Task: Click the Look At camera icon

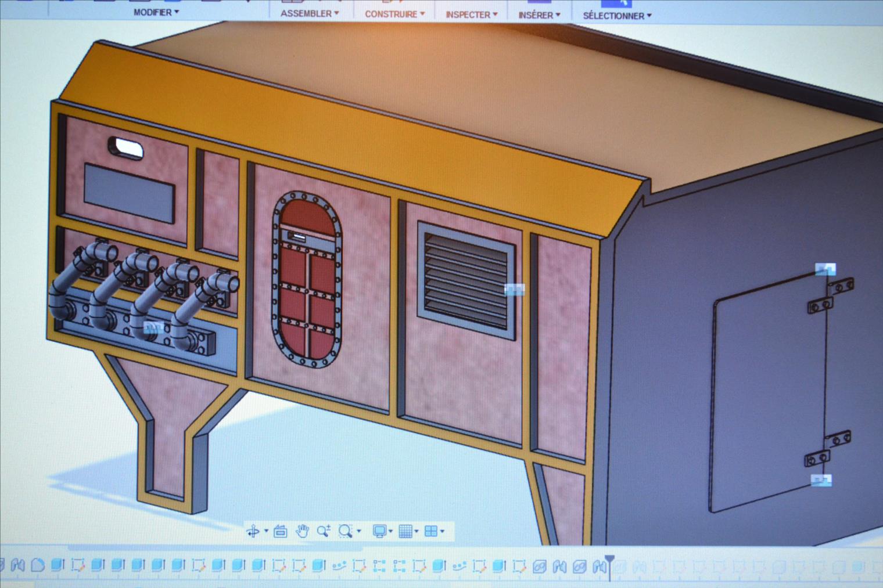Action: click(x=281, y=531)
